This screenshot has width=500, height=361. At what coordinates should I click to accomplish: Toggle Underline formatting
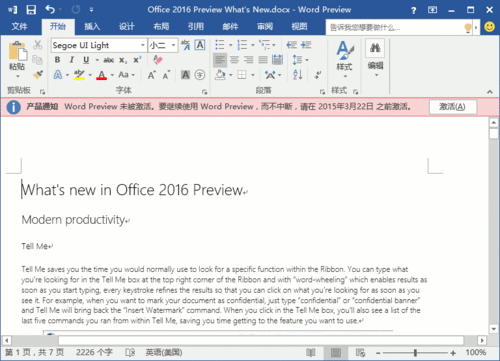[x=86, y=60]
